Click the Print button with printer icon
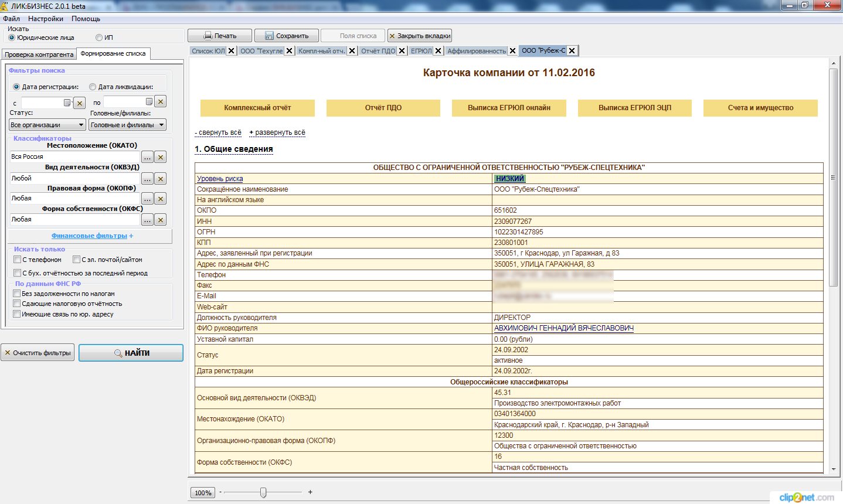 tap(220, 36)
